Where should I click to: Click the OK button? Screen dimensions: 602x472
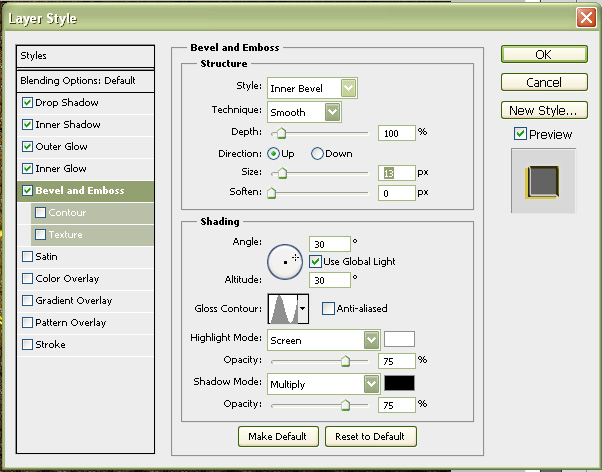(544, 54)
